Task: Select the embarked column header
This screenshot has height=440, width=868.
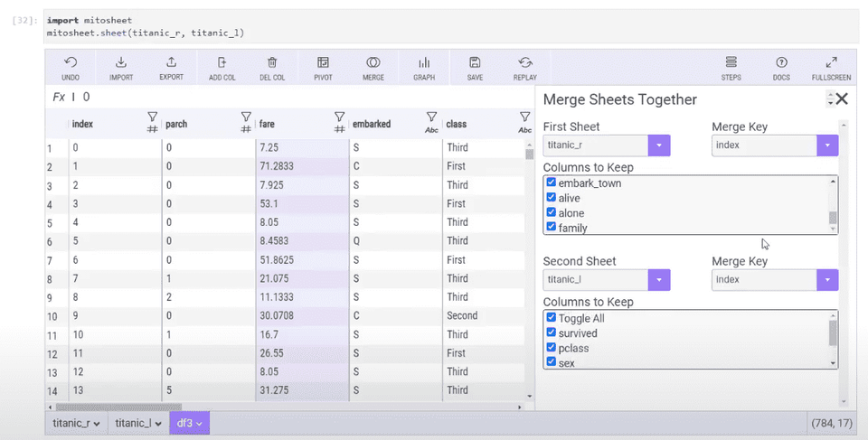Action: (372, 124)
